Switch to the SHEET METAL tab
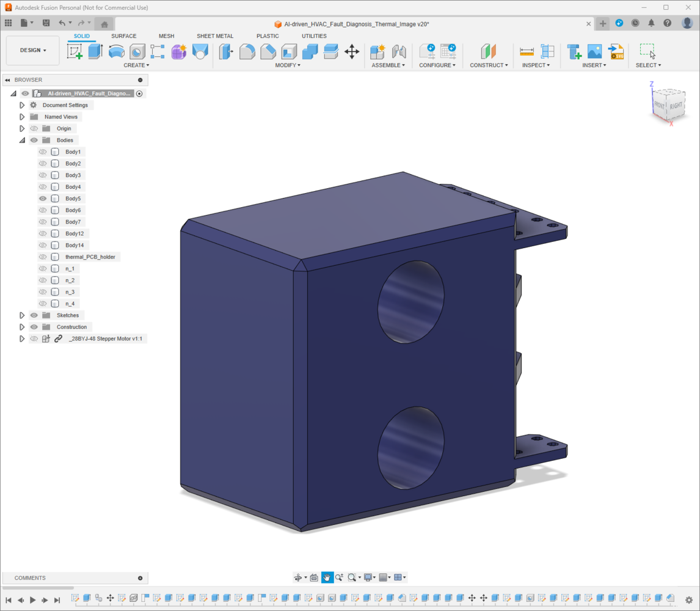 pos(214,36)
